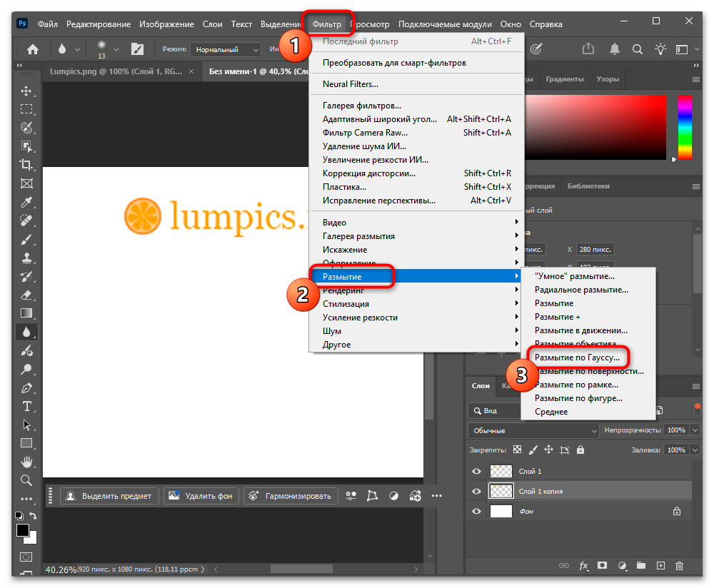Select the Gradient tool
The image size is (714, 588).
pos(26,313)
